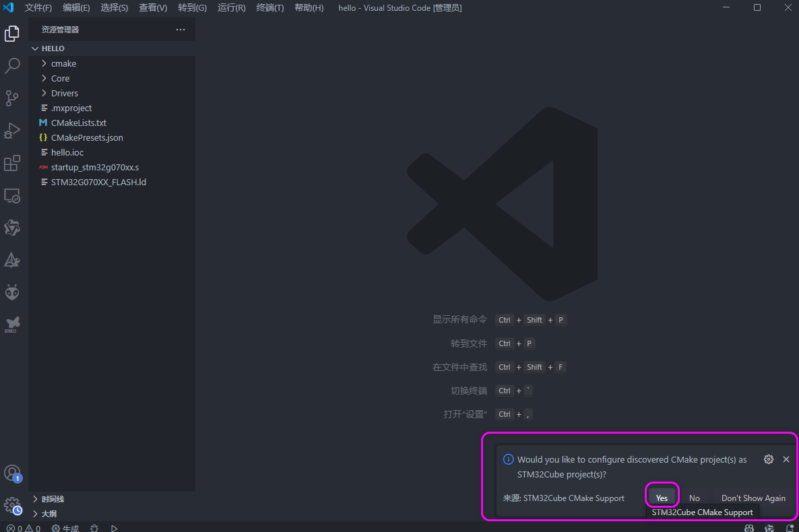Click the info icon in the notification
Image resolution: width=799 pixels, height=532 pixels.
coord(508,459)
